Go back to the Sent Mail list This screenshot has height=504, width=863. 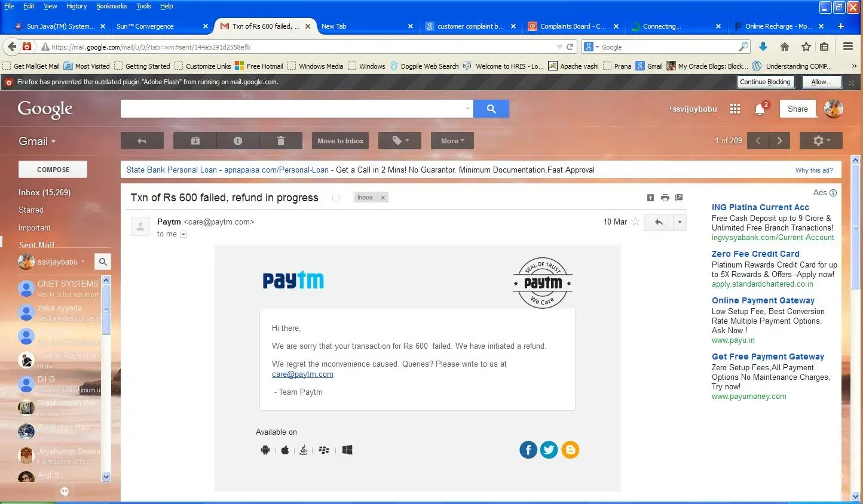click(x=142, y=141)
